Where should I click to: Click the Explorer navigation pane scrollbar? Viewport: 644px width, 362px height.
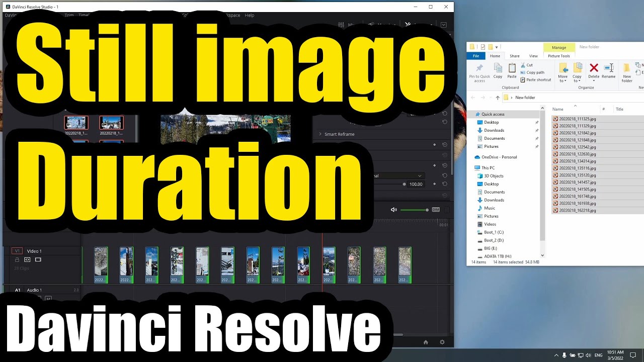tap(542, 176)
